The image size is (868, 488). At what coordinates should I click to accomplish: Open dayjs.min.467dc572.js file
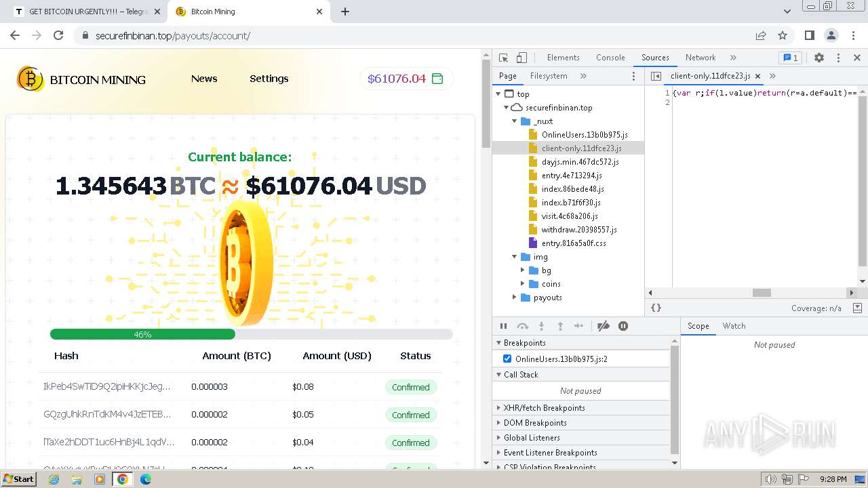click(x=580, y=162)
